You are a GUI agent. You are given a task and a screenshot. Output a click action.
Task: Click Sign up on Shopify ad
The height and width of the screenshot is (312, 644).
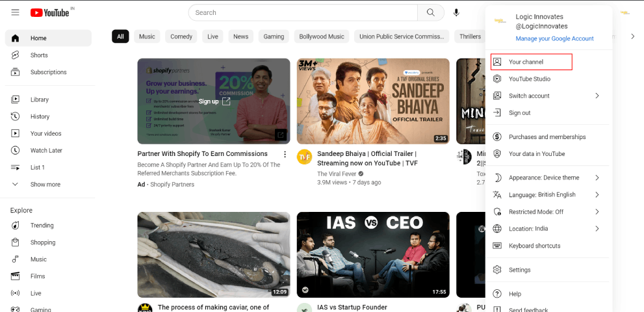point(214,101)
